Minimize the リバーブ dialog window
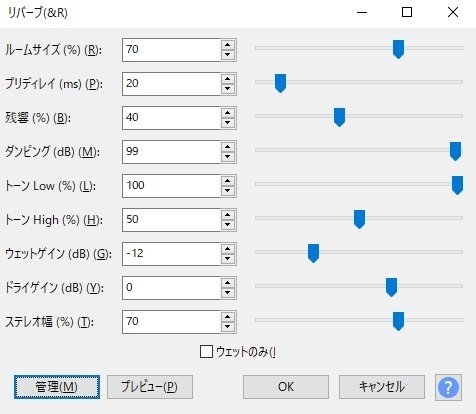Image resolution: width=476 pixels, height=414 pixels. 362,12
